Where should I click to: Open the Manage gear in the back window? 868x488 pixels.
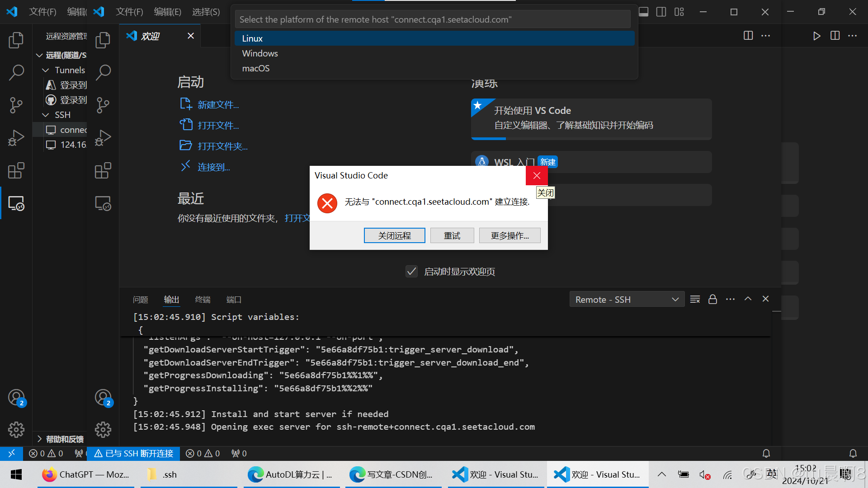(x=16, y=430)
